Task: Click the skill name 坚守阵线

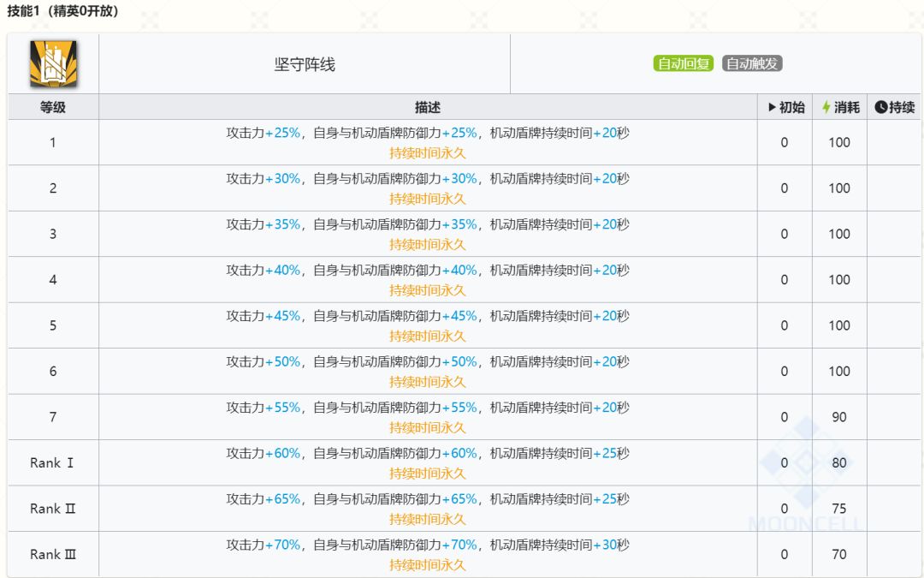Action: [305, 65]
